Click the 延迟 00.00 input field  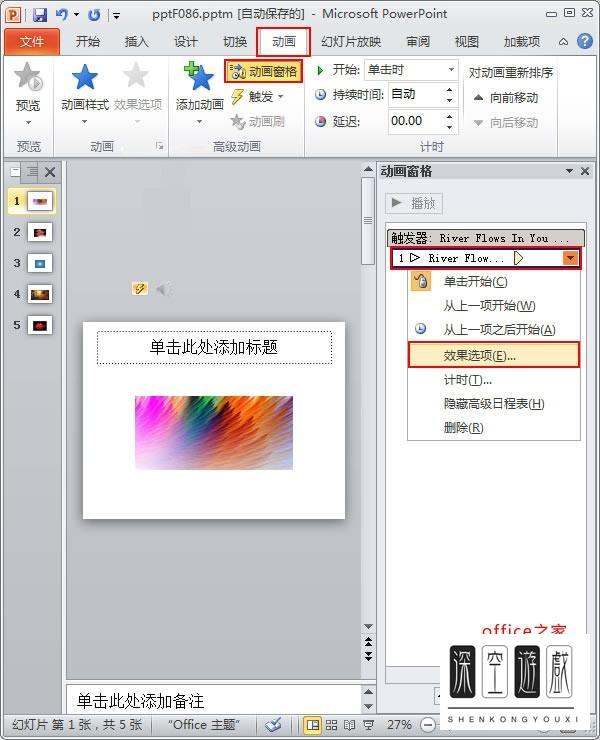(415, 121)
